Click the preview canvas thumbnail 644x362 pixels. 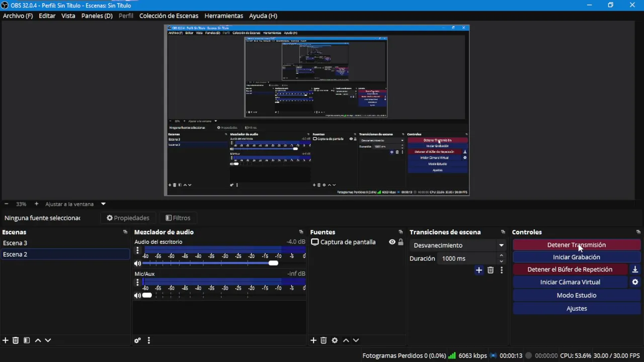tap(317, 110)
